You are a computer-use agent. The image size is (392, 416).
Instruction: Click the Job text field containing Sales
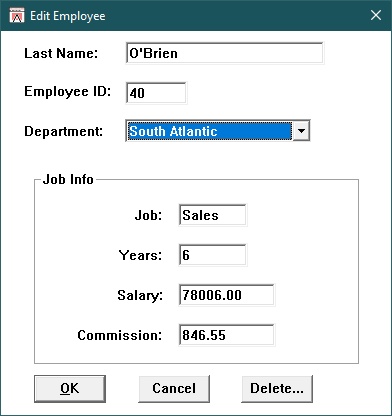click(x=213, y=215)
